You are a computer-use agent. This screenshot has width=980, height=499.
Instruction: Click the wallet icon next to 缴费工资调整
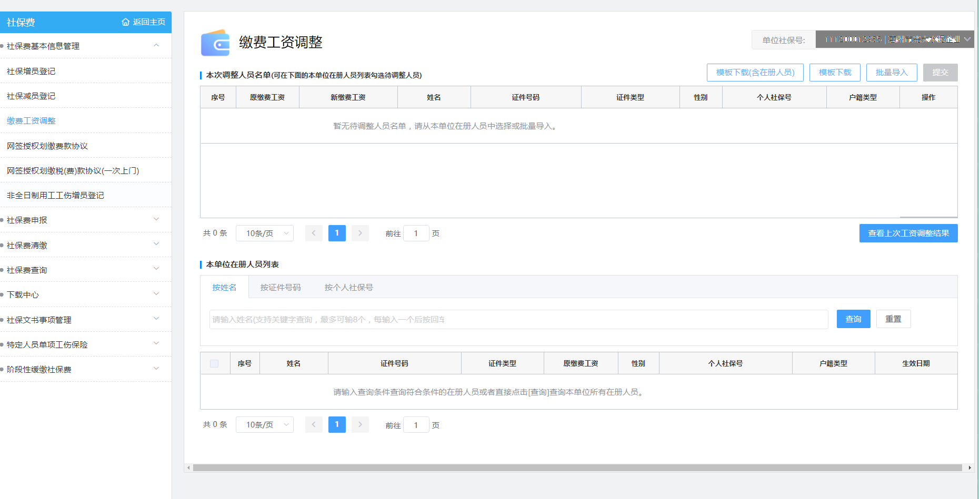click(215, 43)
